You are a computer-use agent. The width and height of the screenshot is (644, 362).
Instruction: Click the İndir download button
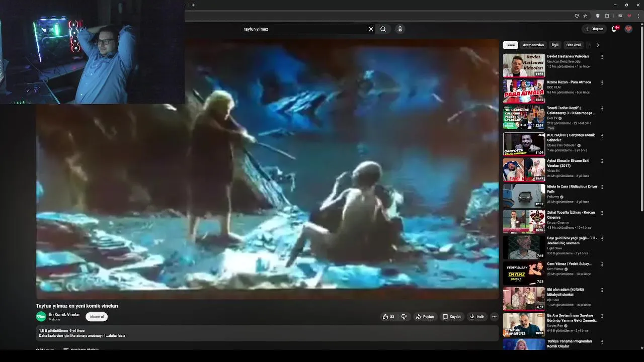point(477,317)
